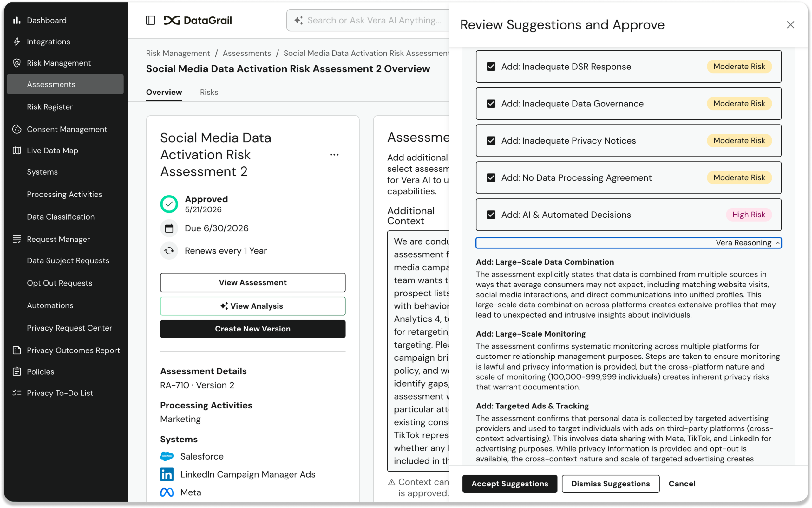The image size is (812, 508).
Task: Open the three-dot menu on assessment card
Action: point(334,155)
